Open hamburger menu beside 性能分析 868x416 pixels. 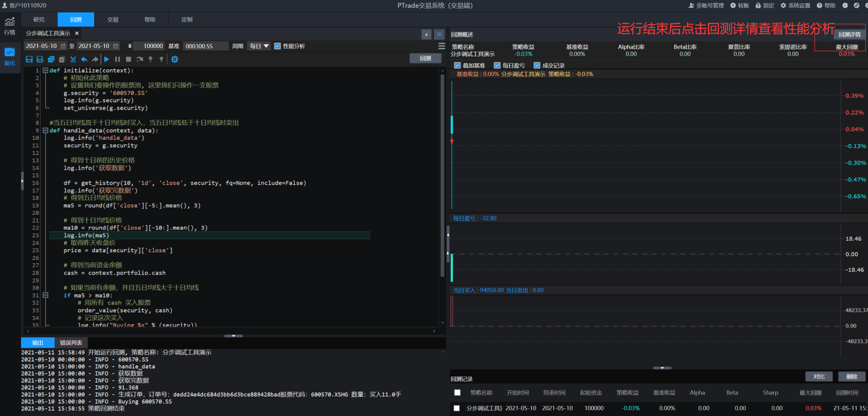(442, 46)
